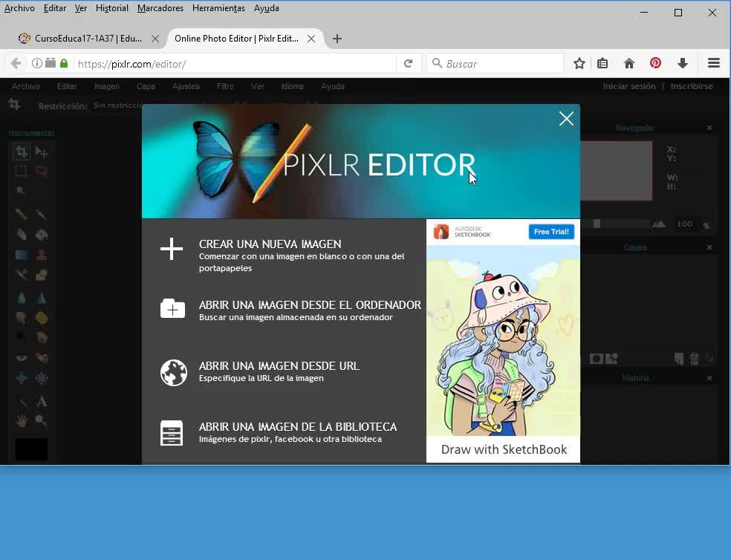Select Abrir una imagen desde URL
This screenshot has width=731, height=560.
coord(279,366)
